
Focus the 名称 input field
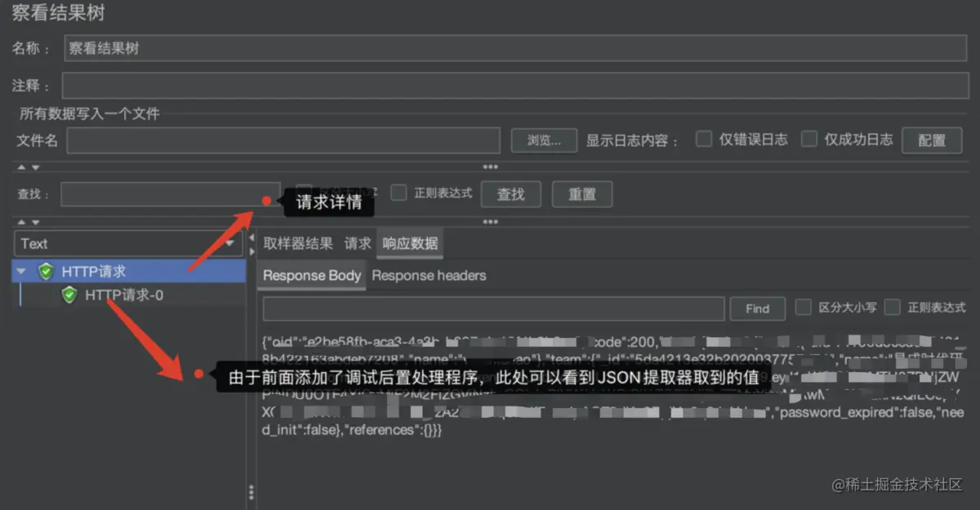point(514,49)
